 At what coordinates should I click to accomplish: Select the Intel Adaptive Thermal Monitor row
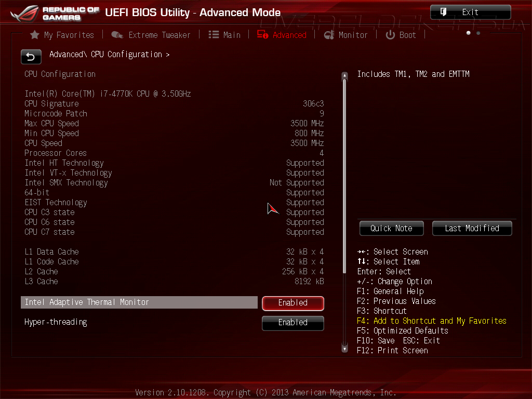point(139,302)
